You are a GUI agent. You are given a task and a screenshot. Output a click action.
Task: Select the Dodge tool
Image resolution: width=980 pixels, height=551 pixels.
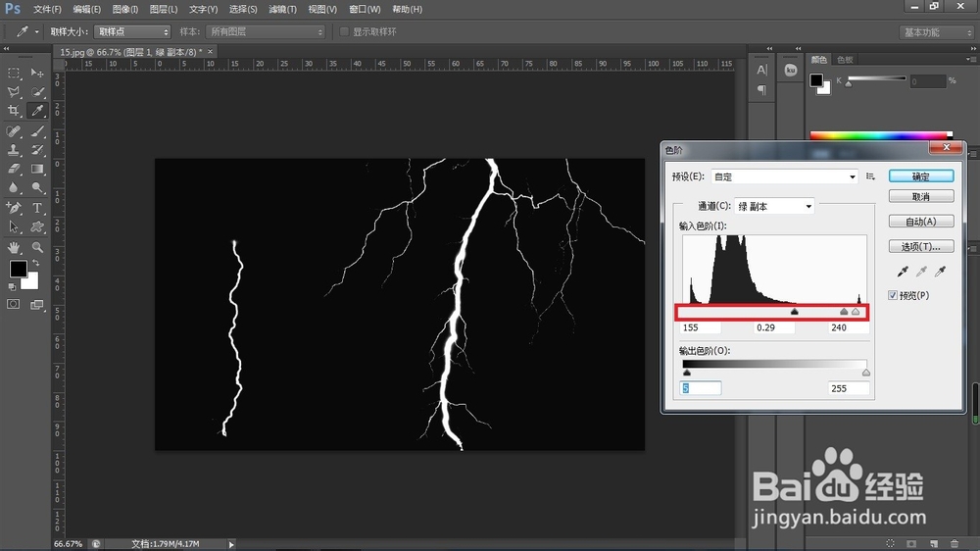(x=37, y=187)
